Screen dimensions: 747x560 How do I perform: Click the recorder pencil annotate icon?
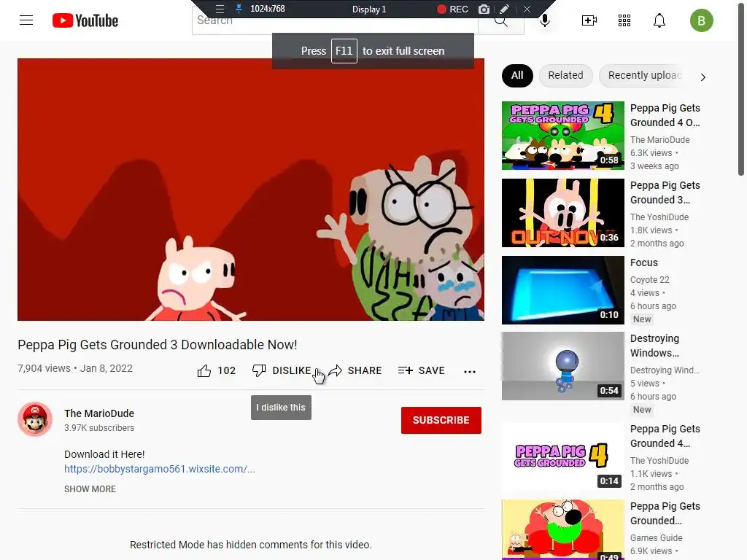505,9
